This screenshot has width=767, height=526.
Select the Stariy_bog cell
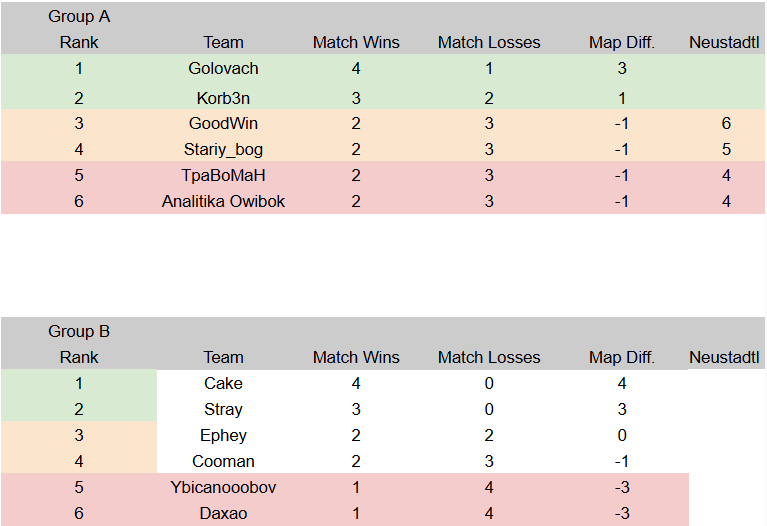[223, 150]
